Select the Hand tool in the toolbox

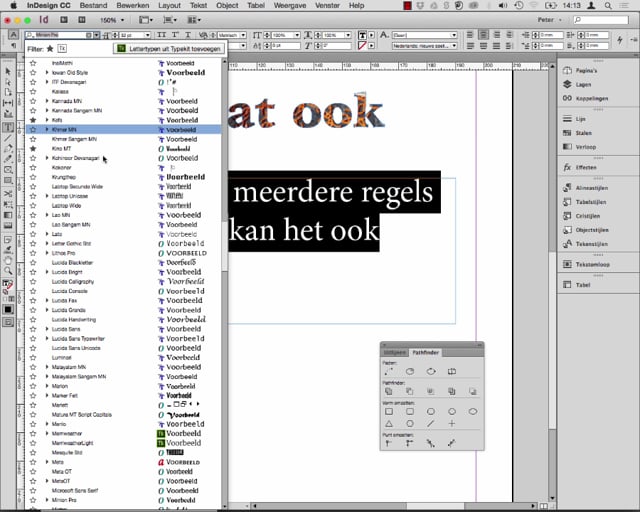(8, 260)
